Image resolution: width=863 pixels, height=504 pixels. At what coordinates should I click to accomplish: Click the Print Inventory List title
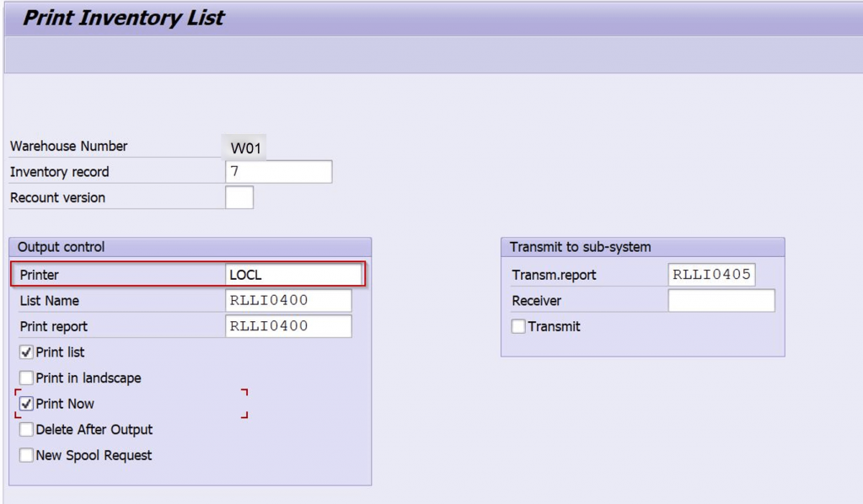pyautogui.click(x=123, y=18)
